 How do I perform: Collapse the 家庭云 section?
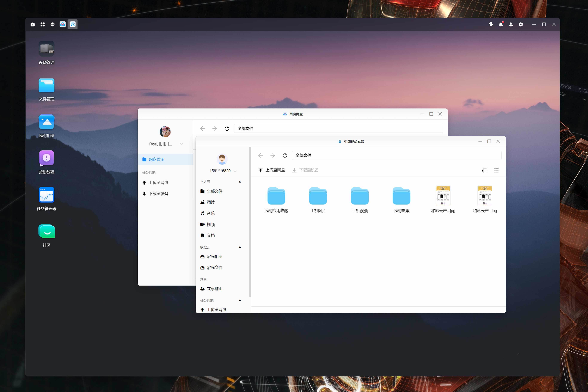click(x=240, y=247)
